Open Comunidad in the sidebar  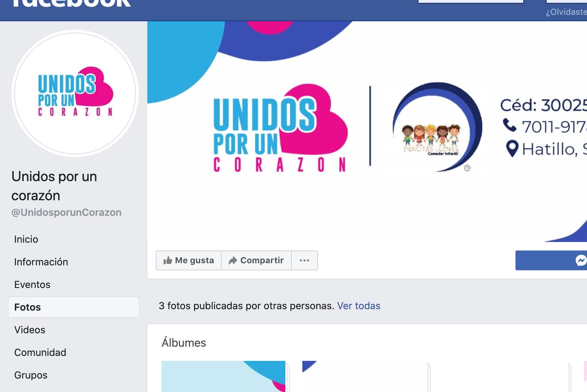(x=40, y=352)
